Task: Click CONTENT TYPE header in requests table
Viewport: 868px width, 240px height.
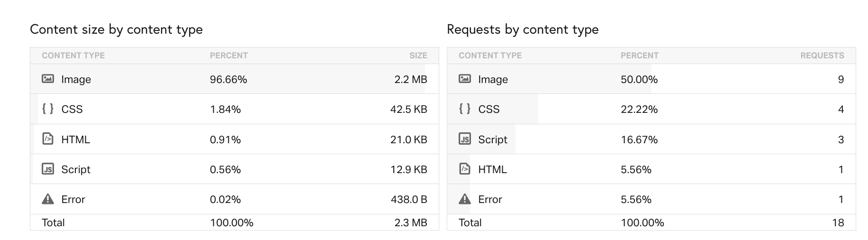Action: pyautogui.click(x=490, y=55)
